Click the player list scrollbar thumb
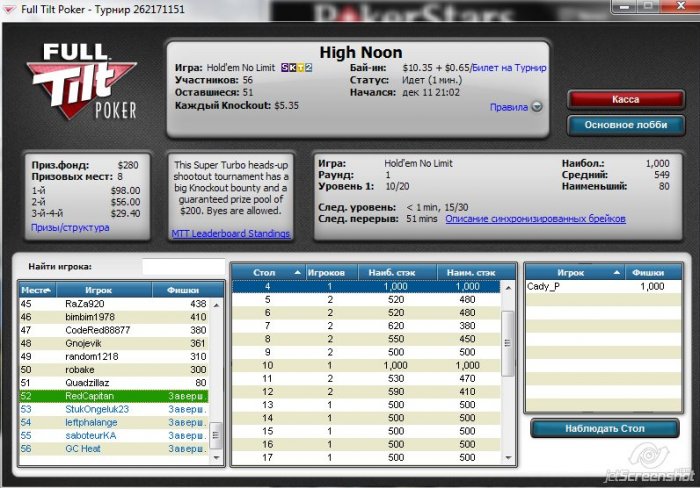The width and height of the screenshot is (700, 488). pos(216,434)
